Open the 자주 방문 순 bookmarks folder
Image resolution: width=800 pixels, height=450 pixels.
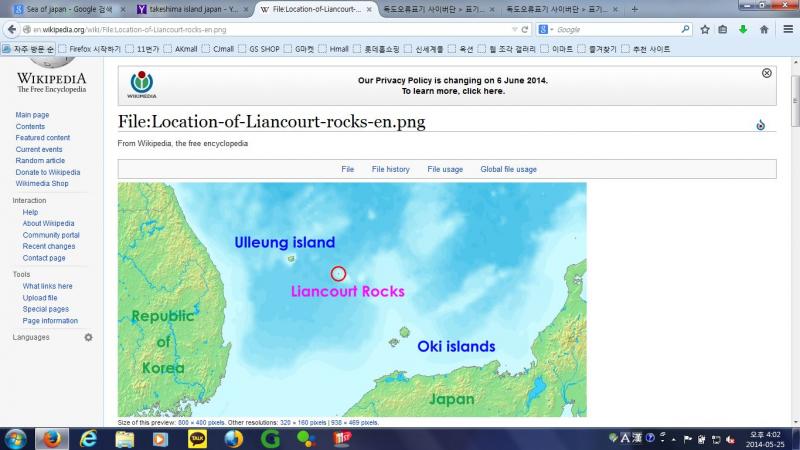(x=29, y=49)
